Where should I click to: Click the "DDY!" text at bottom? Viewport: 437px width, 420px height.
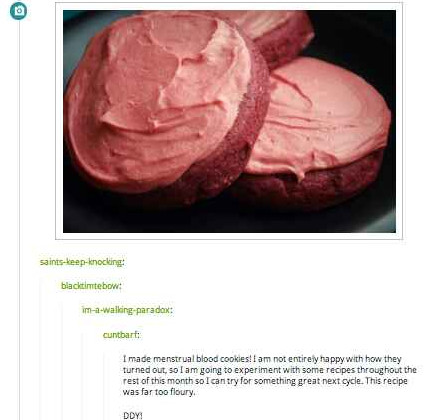pyautogui.click(x=133, y=415)
